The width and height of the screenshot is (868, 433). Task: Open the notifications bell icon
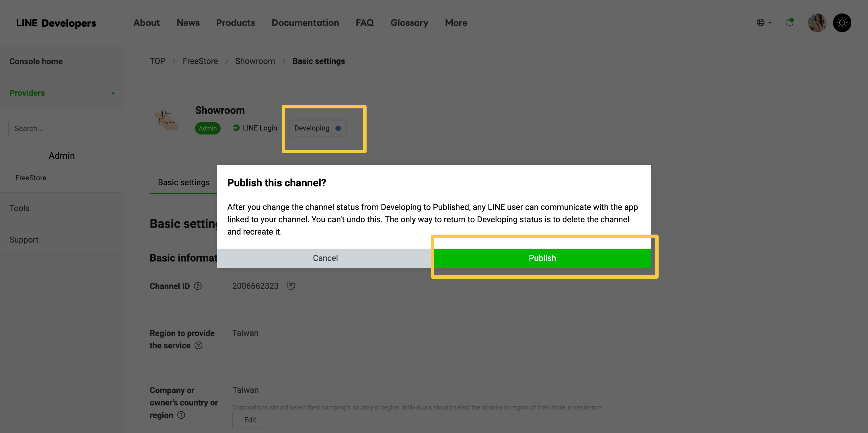(x=789, y=23)
